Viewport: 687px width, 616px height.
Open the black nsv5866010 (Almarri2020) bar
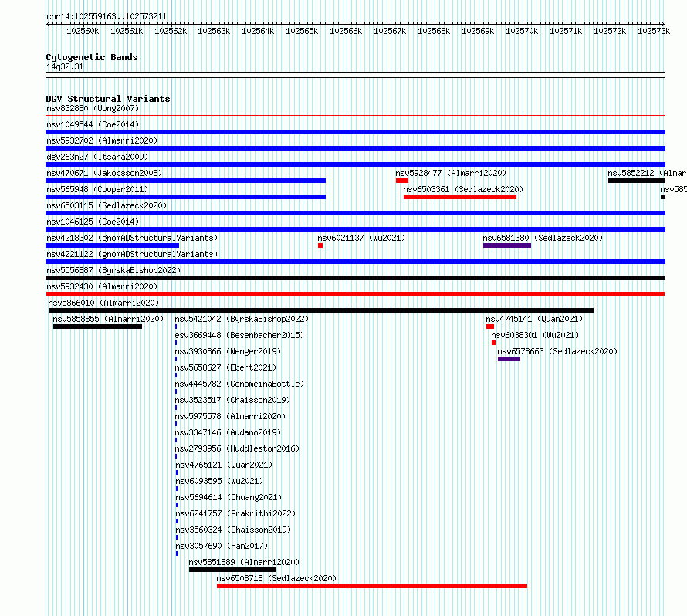[x=321, y=310]
